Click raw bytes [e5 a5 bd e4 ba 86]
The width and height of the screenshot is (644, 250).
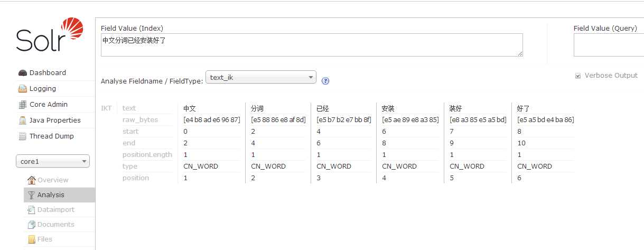546,120
